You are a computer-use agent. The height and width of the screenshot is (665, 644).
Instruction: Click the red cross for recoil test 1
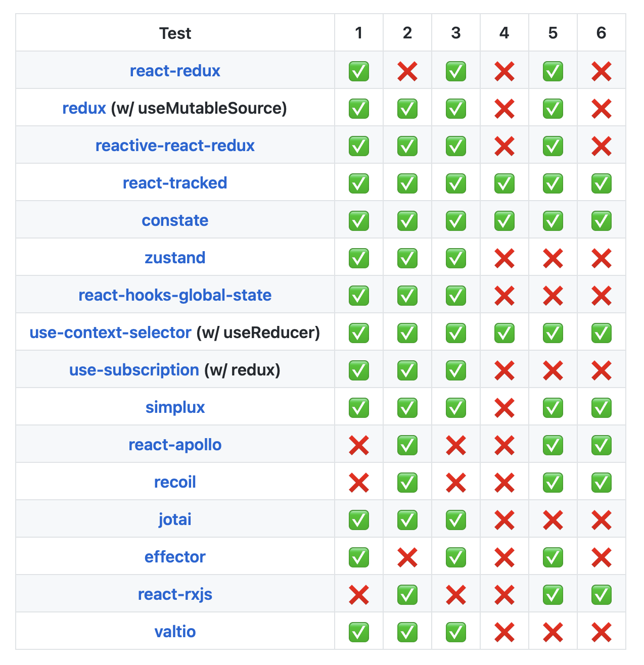(359, 483)
